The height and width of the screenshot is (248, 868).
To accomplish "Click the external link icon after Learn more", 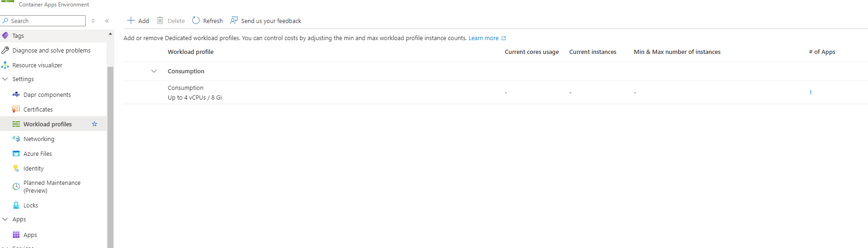I will pos(504,38).
